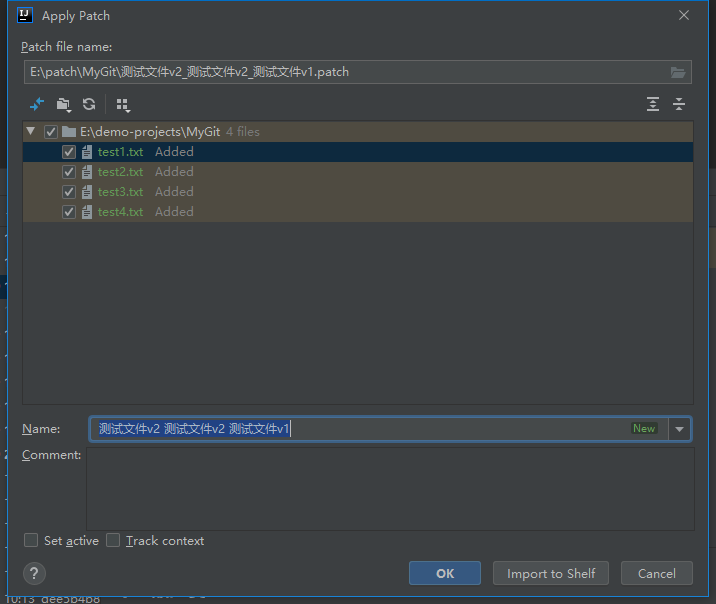Image resolution: width=716 pixels, height=604 pixels.
Task: Open the directory mapping options icon
Action: click(63, 105)
